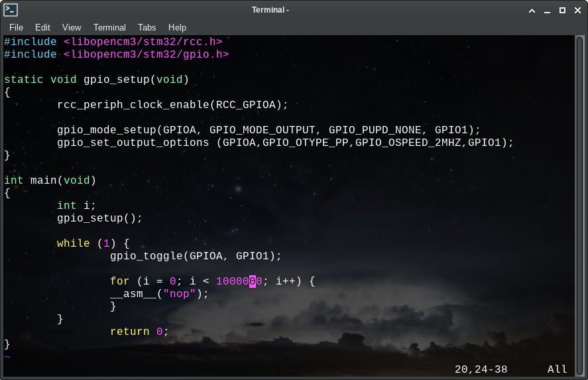Open the File menu
Screen dimensions: 588x380
16,27
